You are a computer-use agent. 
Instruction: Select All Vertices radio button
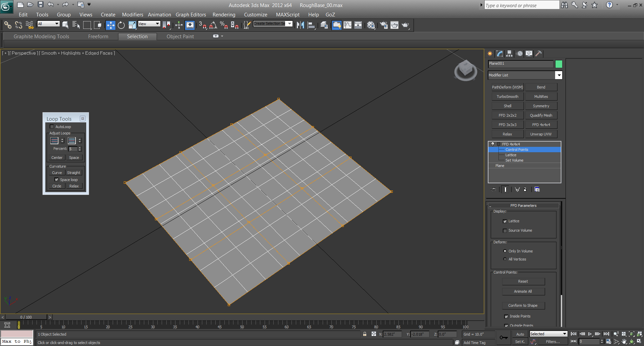pyautogui.click(x=505, y=259)
